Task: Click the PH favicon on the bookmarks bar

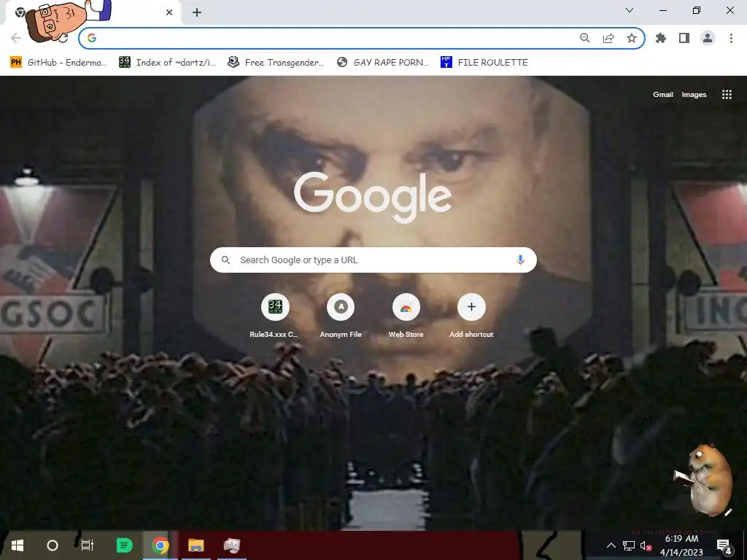Action: pos(16,63)
